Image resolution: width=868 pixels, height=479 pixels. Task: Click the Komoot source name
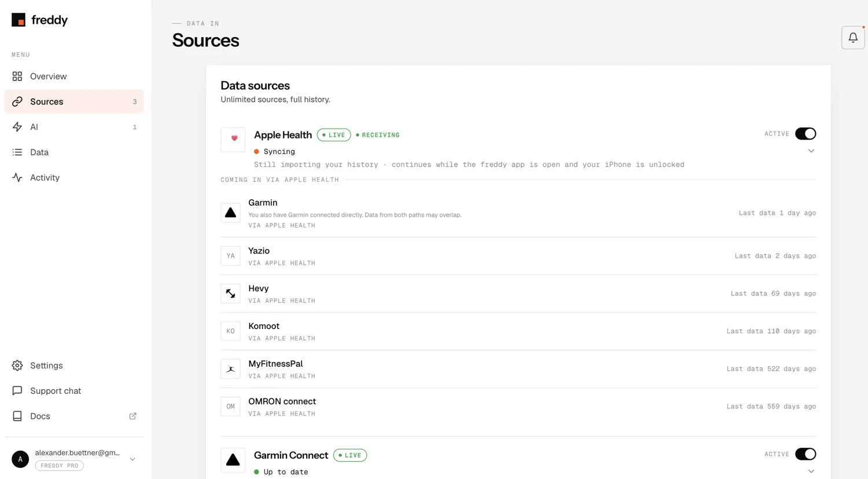click(x=264, y=326)
